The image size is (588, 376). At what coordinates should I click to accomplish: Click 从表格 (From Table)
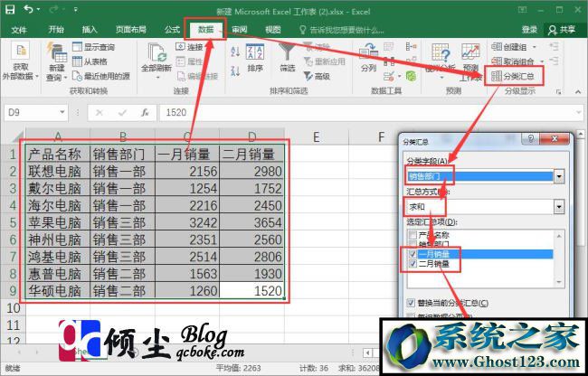pos(90,61)
